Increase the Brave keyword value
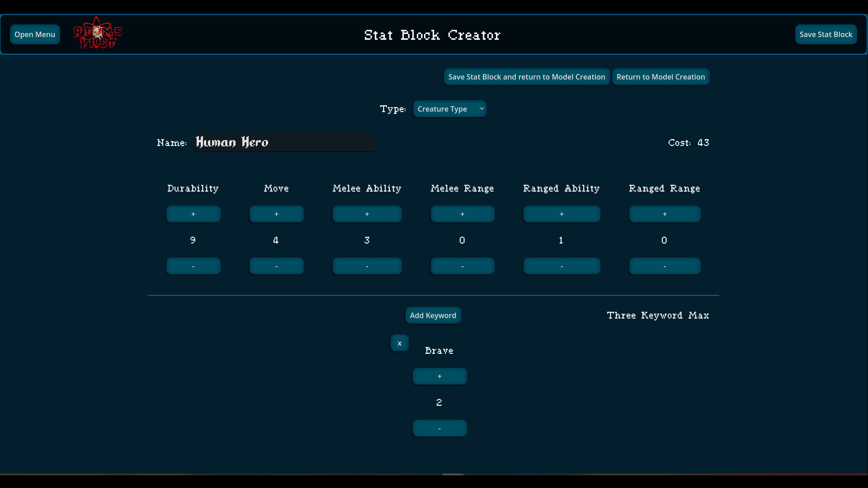 439,376
